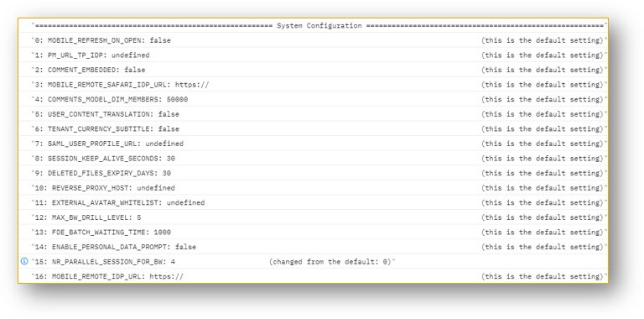Click the EXTERNAL_AVATAR_WHITELIST line
The width and height of the screenshot is (644, 319).
(x=314, y=202)
